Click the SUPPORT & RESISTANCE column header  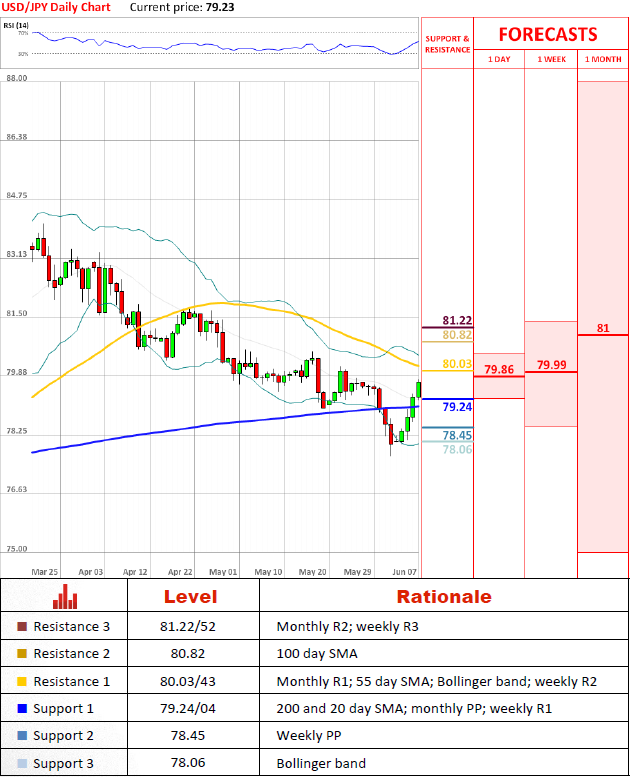click(x=447, y=44)
